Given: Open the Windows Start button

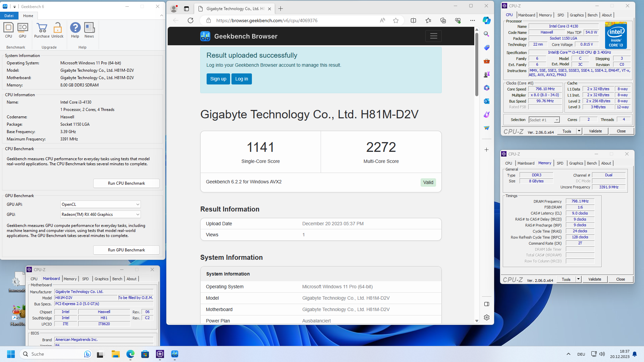Looking at the screenshot, I should (x=11, y=354).
